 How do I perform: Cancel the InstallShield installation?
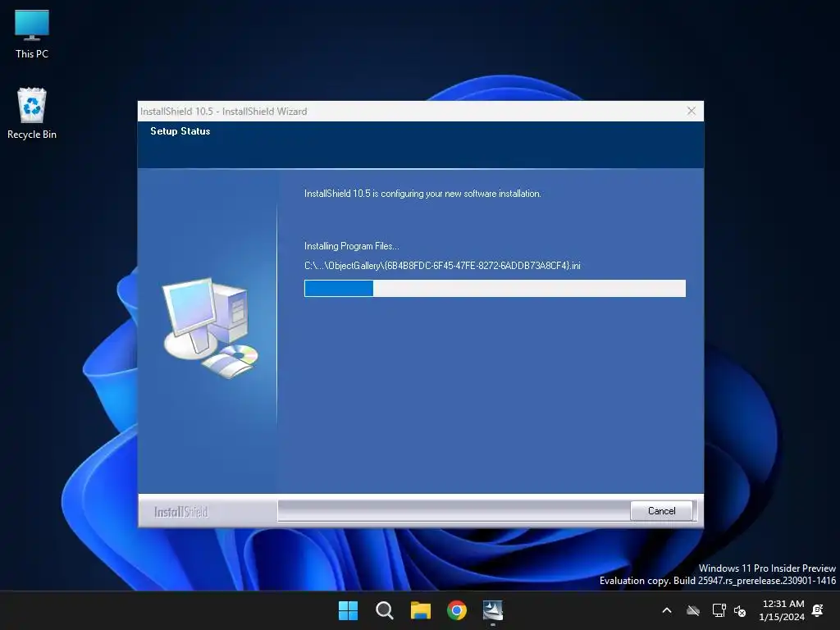(x=662, y=510)
